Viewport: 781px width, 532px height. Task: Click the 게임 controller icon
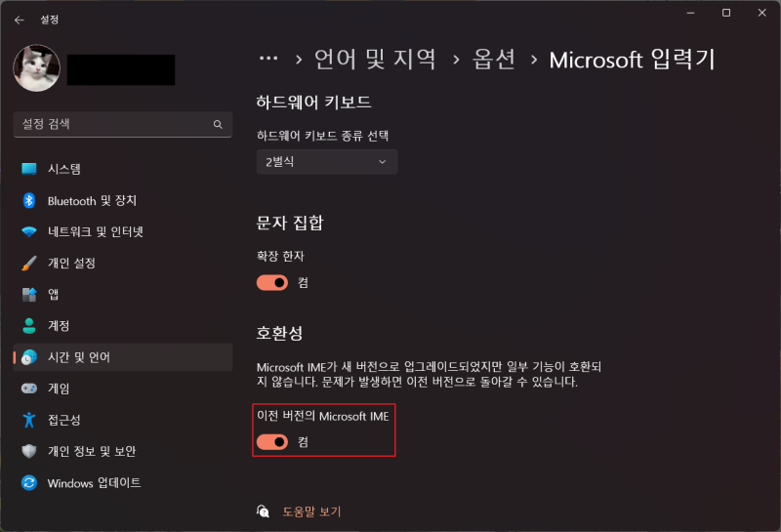(29, 389)
